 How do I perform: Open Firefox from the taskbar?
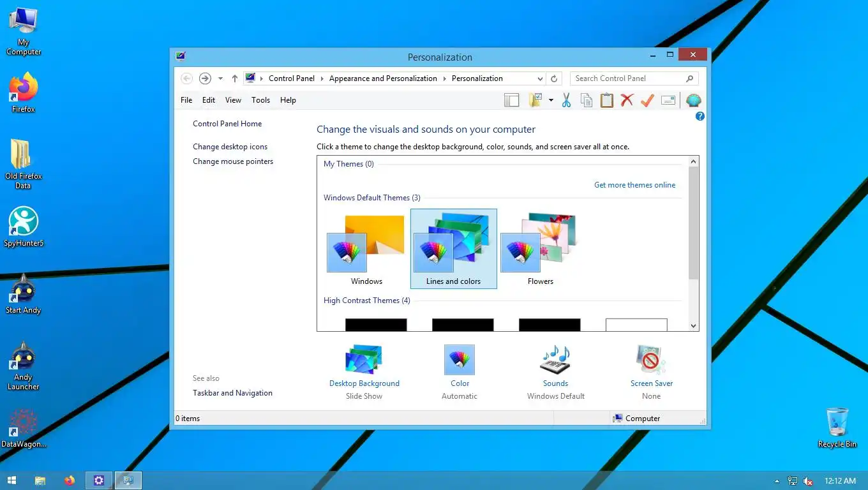[70, 480]
